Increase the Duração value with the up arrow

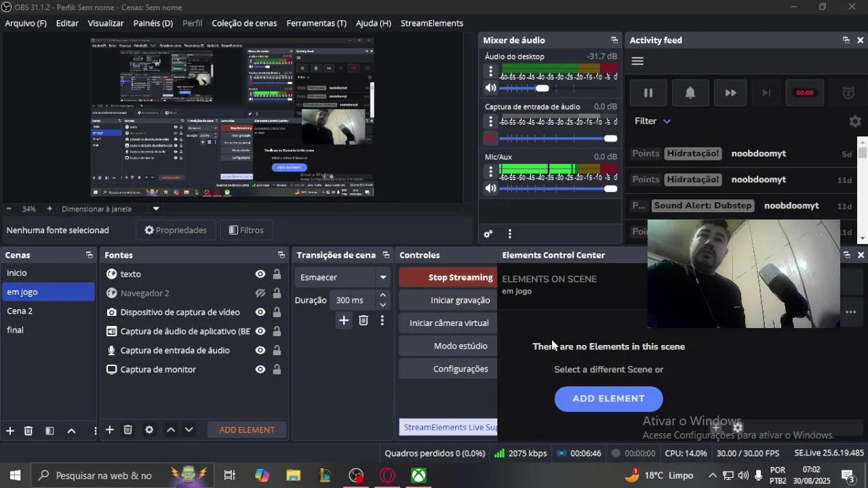click(383, 296)
